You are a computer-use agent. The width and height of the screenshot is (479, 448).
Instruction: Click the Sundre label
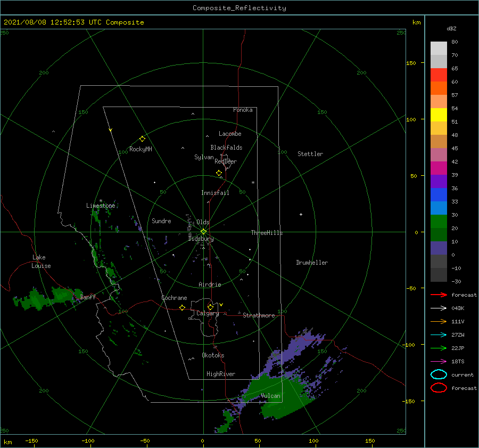point(161,221)
